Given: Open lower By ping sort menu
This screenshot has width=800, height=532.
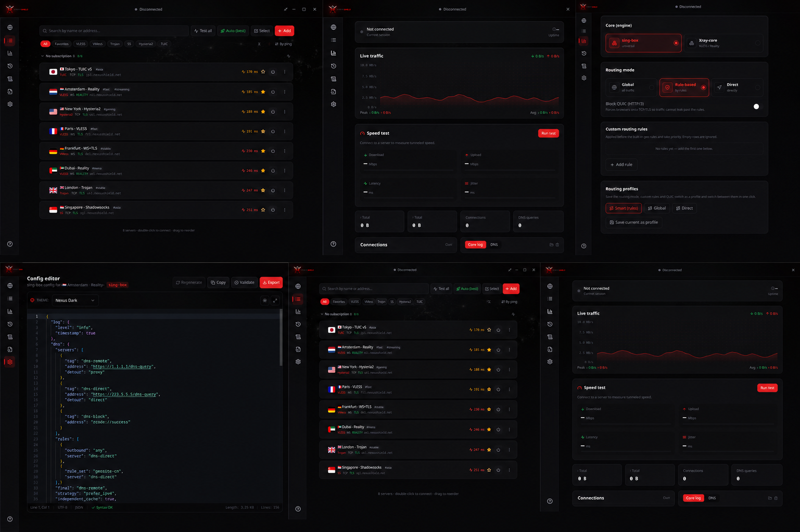Looking at the screenshot, I should tap(509, 302).
